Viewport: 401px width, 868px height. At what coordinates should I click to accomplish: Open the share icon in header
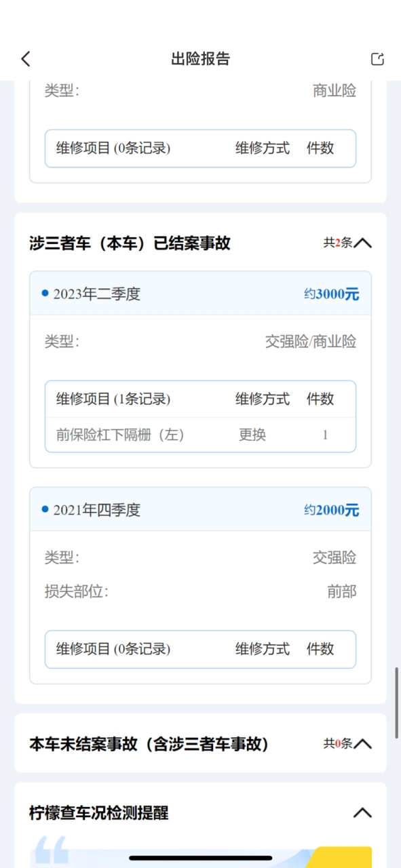tap(377, 59)
